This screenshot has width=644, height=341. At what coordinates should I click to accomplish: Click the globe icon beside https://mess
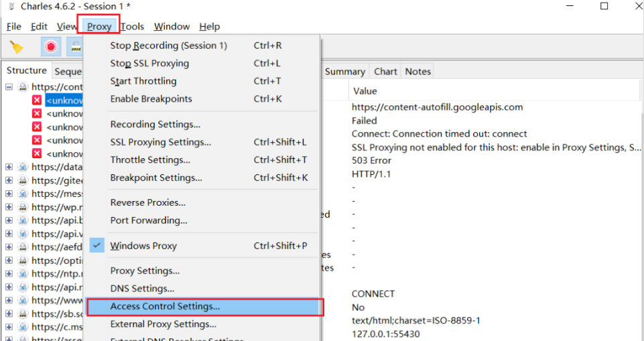point(23,194)
